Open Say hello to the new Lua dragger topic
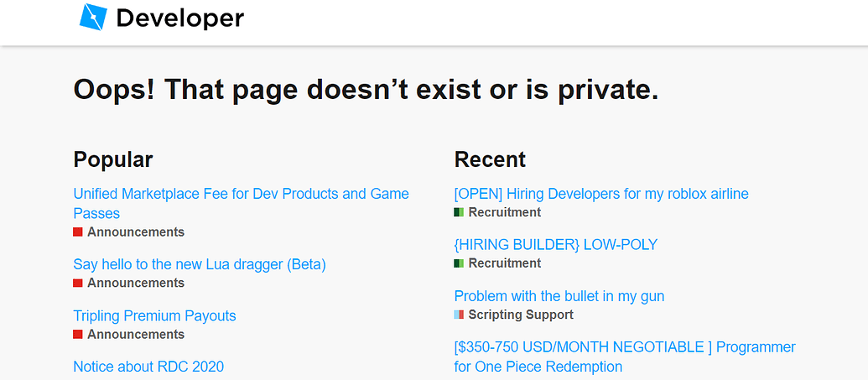 pos(200,264)
